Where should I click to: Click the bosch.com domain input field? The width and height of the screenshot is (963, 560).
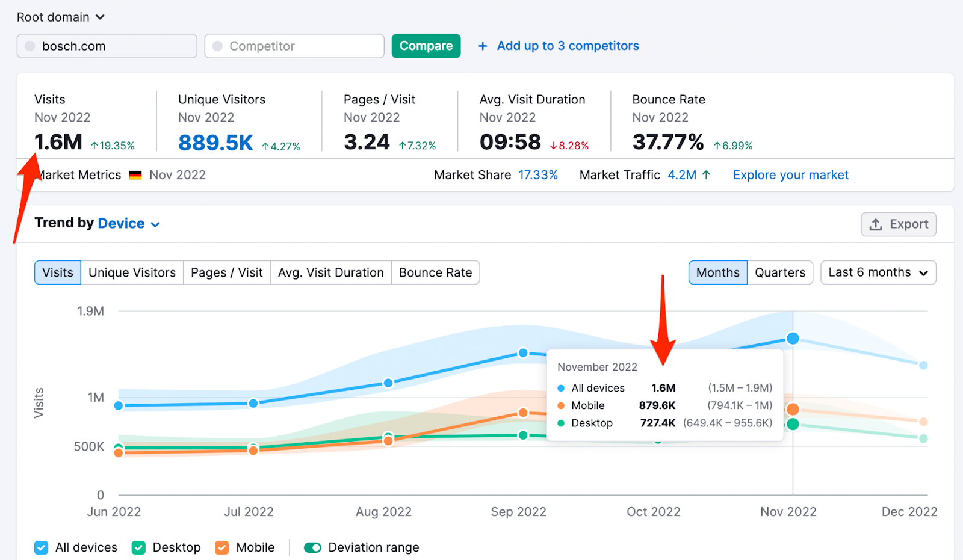tap(107, 46)
